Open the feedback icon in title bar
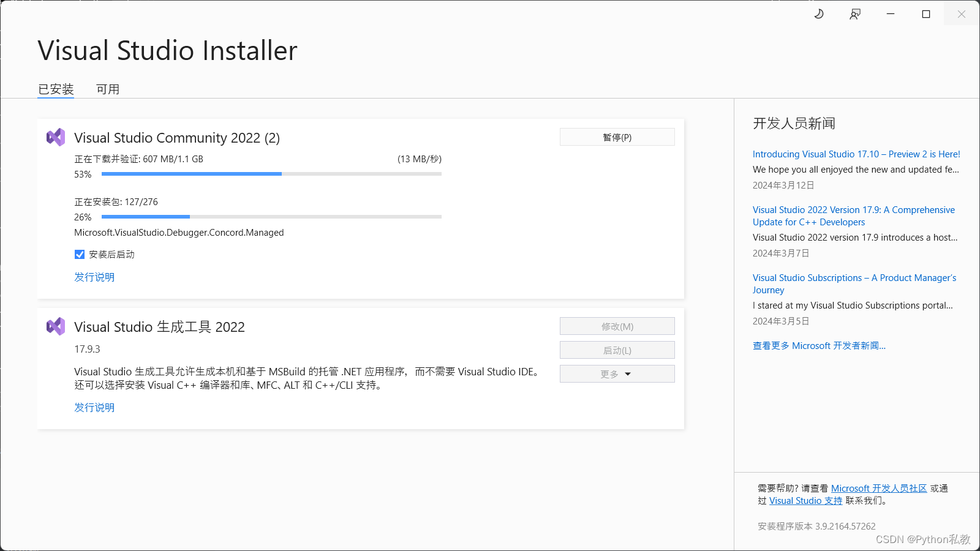Screen dimensions: 980x551 (855, 14)
